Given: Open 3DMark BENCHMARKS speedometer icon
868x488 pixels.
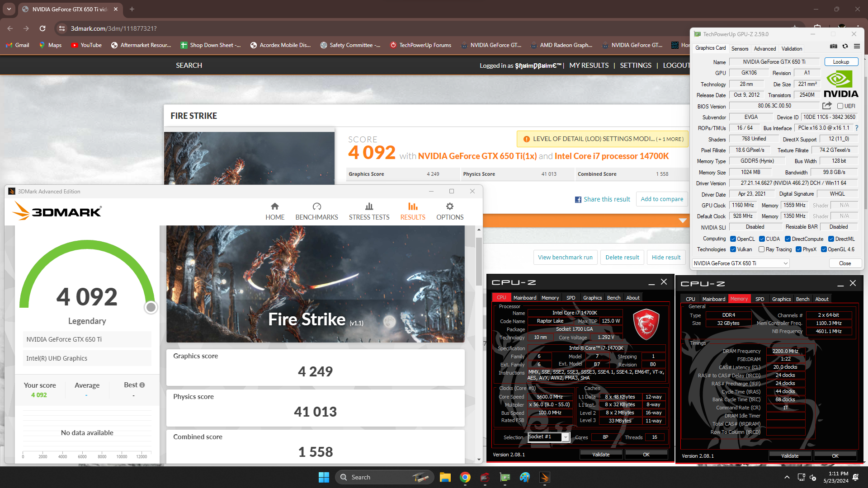Looking at the screenshot, I should (x=317, y=206).
